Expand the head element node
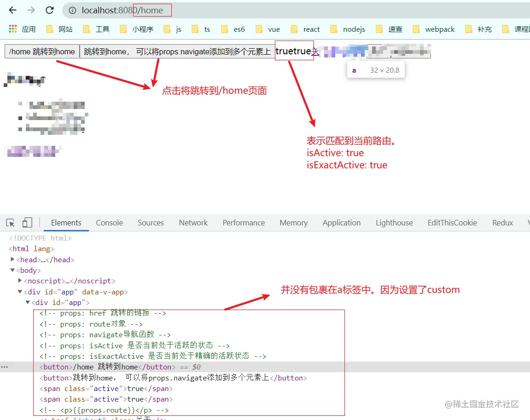Image resolution: width=530 pixels, height=420 pixels. [x=12, y=259]
